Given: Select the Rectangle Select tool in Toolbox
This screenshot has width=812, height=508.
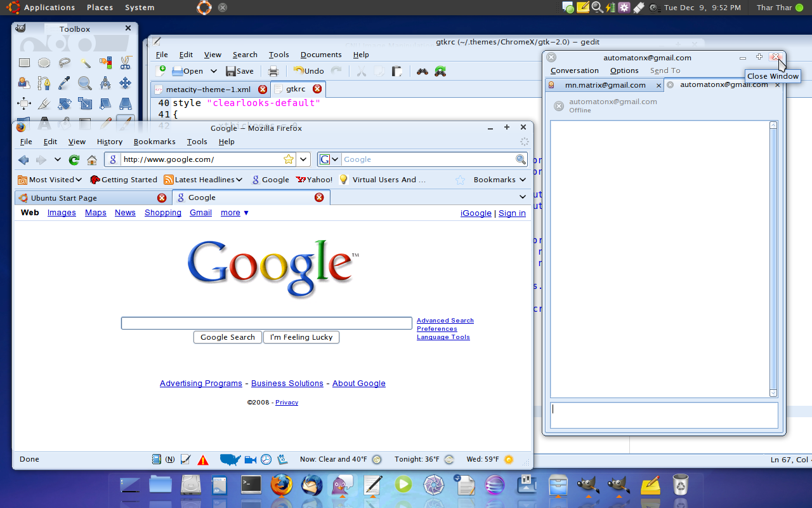Looking at the screenshot, I should 24,63.
